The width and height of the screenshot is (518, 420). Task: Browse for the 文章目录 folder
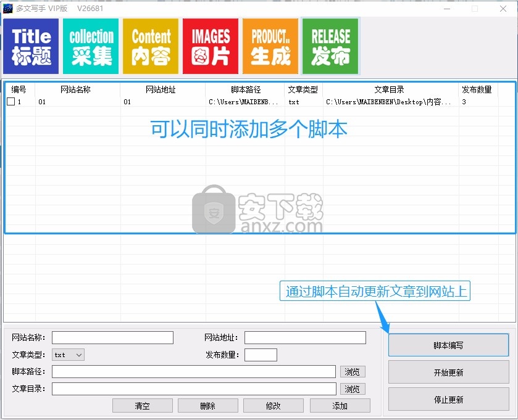coord(353,389)
